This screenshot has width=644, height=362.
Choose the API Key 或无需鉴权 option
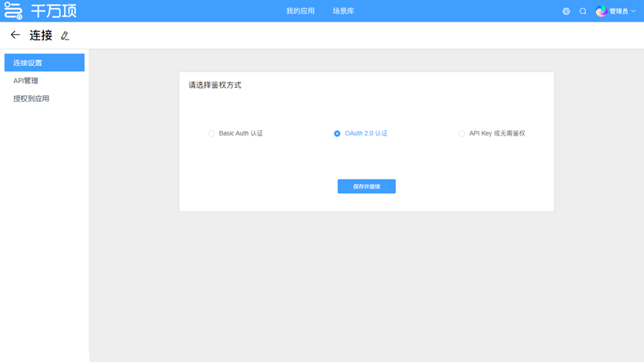click(x=462, y=133)
